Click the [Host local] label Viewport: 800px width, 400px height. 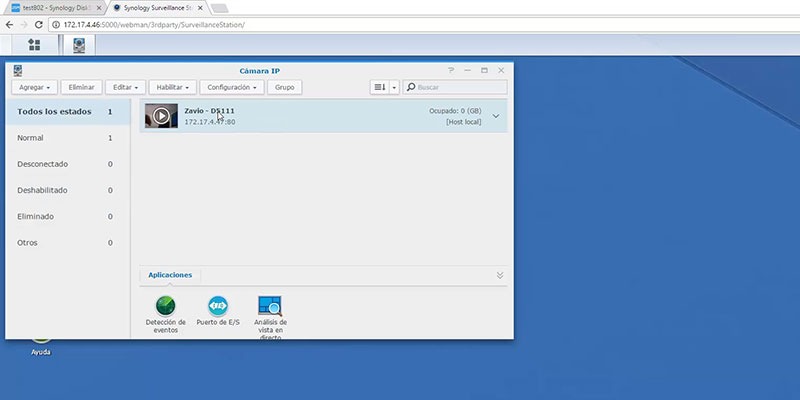pos(464,122)
